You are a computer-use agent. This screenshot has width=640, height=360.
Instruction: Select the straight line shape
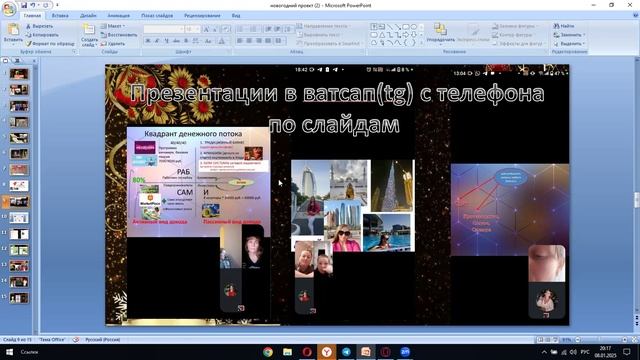(x=390, y=27)
